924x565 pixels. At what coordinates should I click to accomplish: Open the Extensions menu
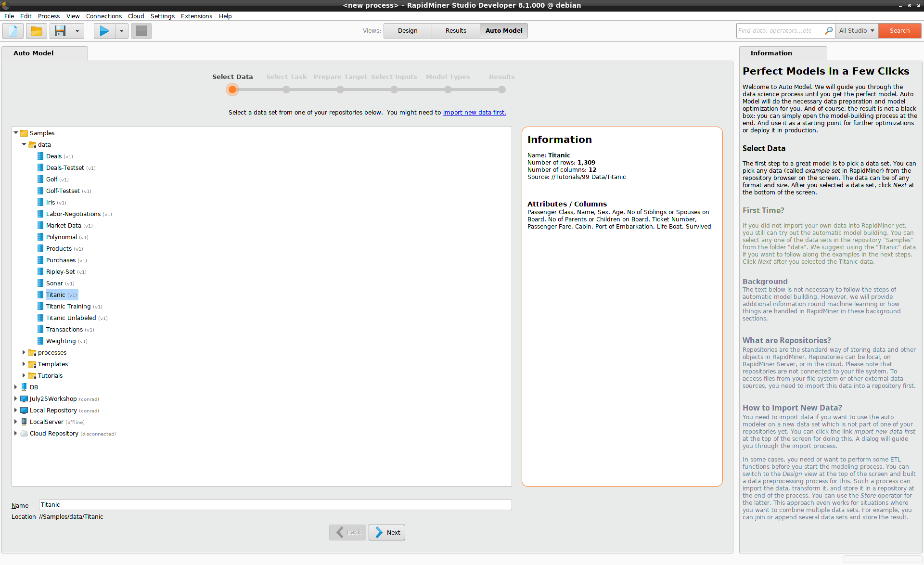[196, 16]
